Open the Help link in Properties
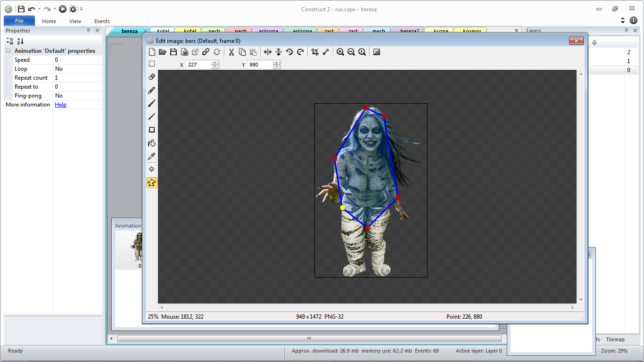The width and height of the screenshot is (644, 362). click(x=60, y=105)
